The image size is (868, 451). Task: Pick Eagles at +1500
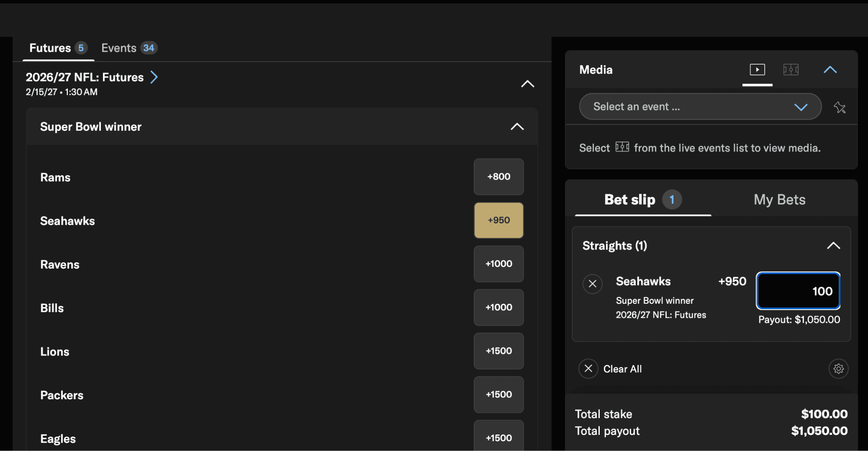pos(498,436)
